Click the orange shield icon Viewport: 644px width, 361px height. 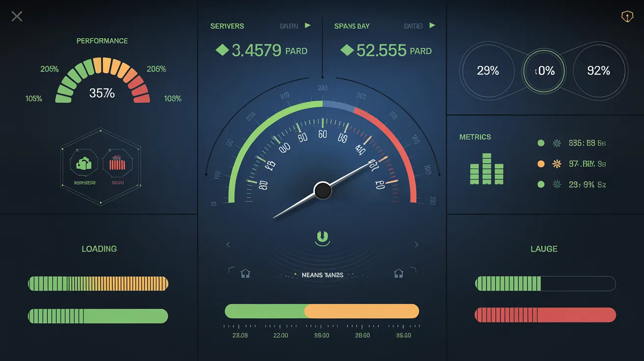click(626, 17)
